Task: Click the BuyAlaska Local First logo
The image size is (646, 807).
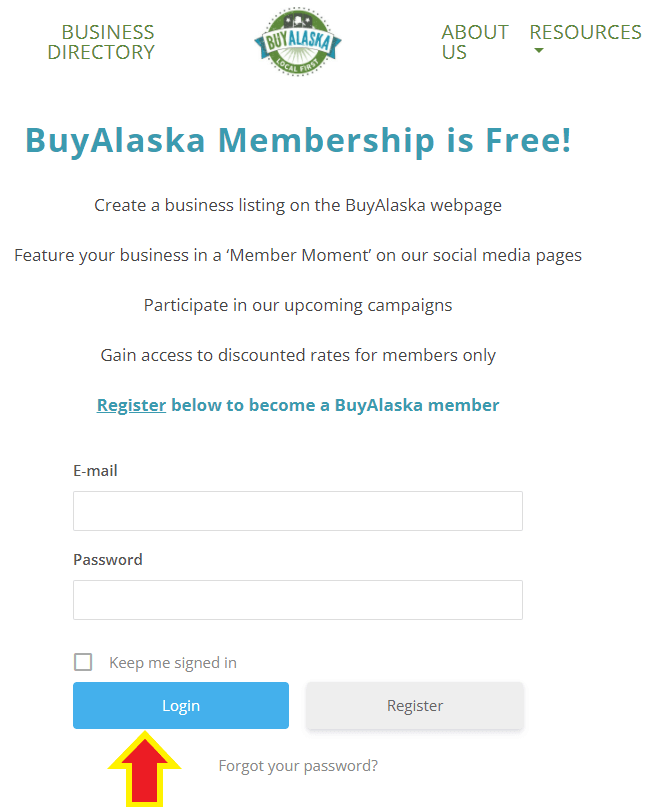Action: coord(298,42)
